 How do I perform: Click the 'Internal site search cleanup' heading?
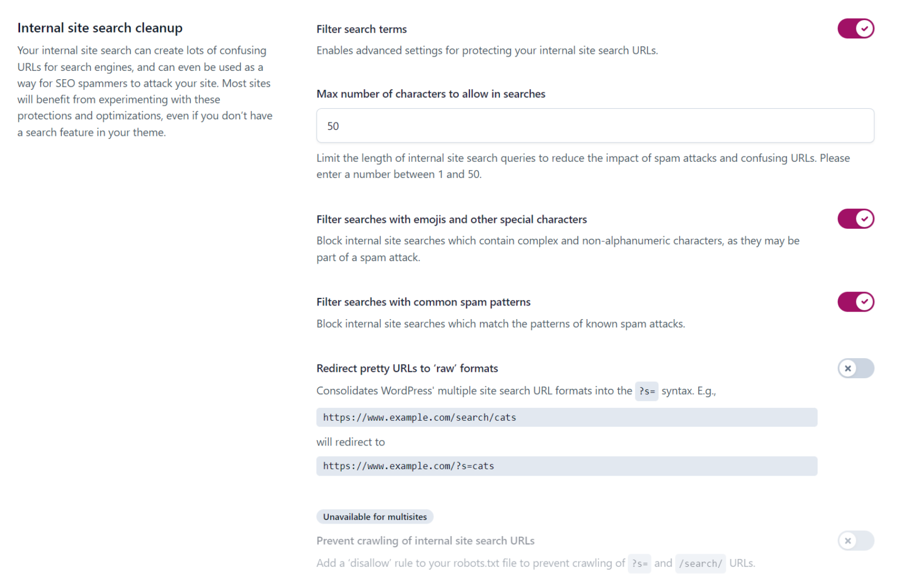pyautogui.click(x=100, y=28)
